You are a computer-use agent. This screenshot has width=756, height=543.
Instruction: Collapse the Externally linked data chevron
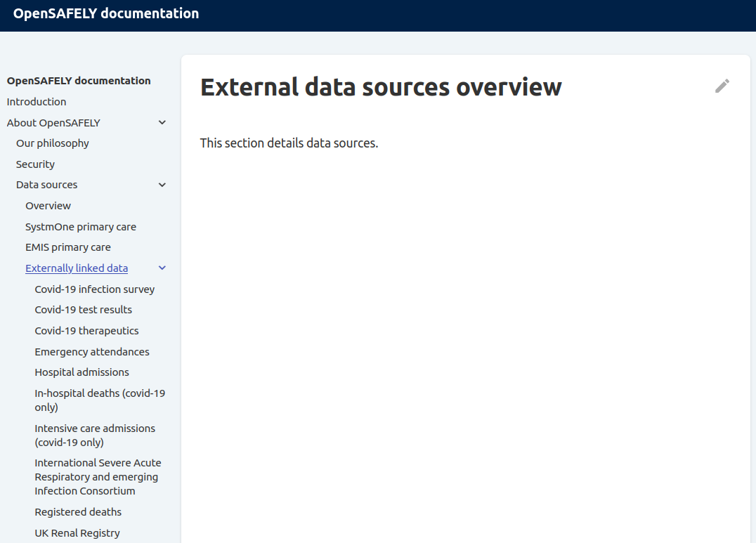162,268
